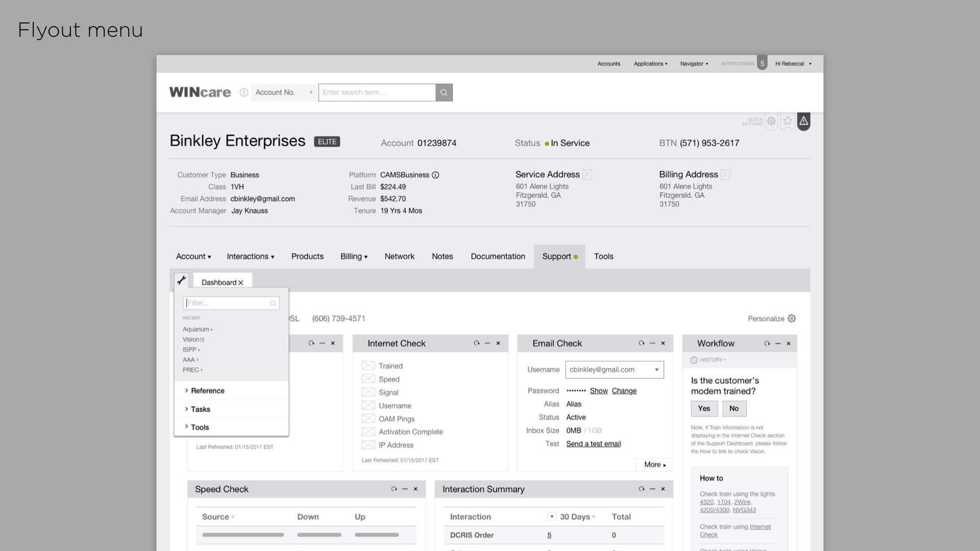Click the Personalize gear icon
The height and width of the screenshot is (551, 980).
[792, 318]
